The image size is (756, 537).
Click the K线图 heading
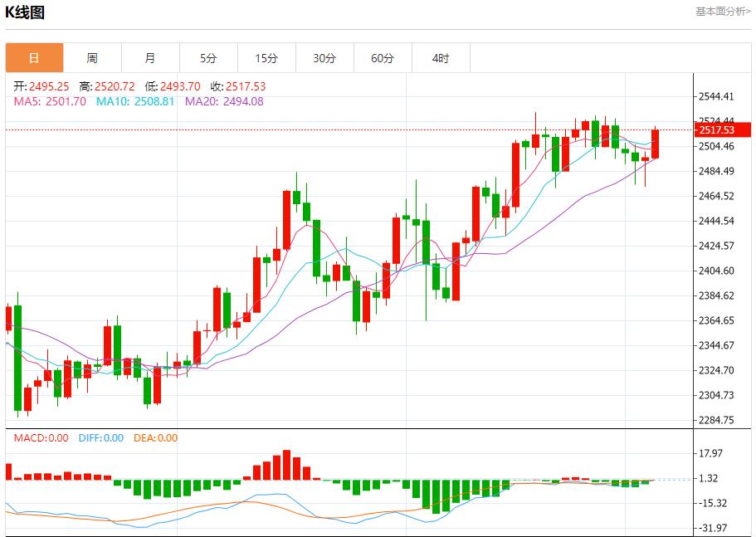point(25,12)
